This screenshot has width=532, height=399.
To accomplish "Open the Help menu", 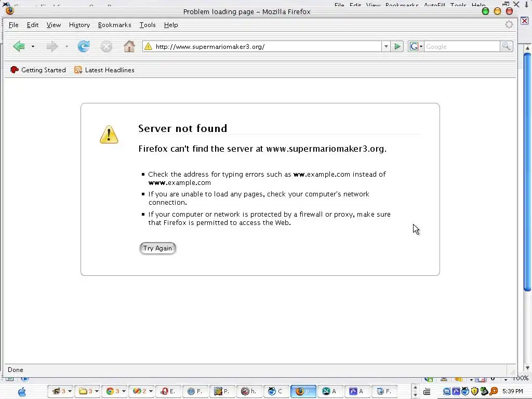I will coord(170,25).
